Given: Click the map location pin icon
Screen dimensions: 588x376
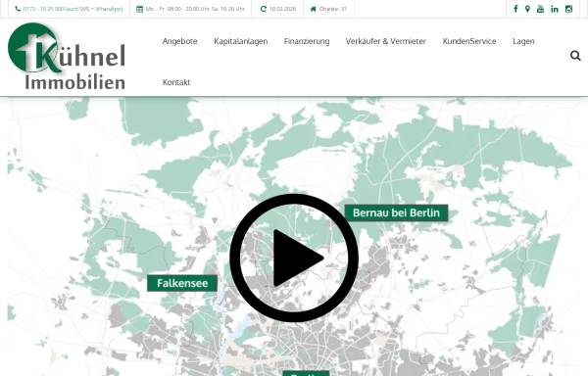Looking at the screenshot, I should (527, 9).
